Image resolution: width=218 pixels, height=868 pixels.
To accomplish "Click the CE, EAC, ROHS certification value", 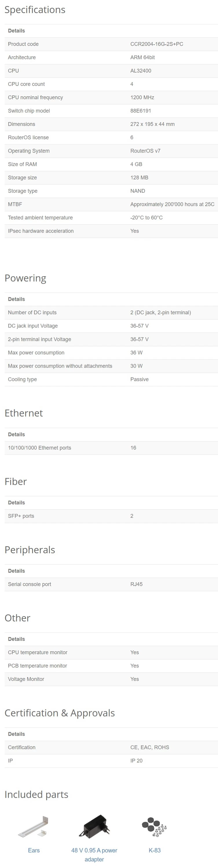I will (x=150, y=747).
